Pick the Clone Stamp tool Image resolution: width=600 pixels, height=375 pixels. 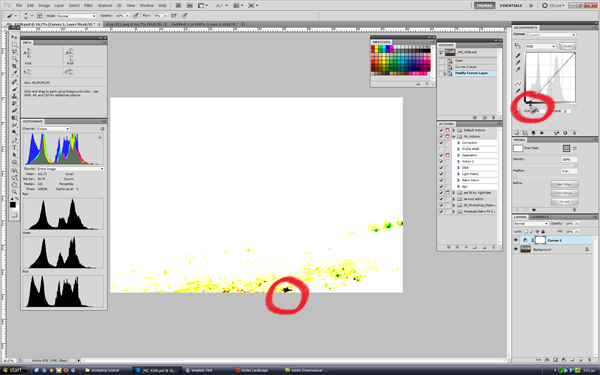(x=15, y=96)
